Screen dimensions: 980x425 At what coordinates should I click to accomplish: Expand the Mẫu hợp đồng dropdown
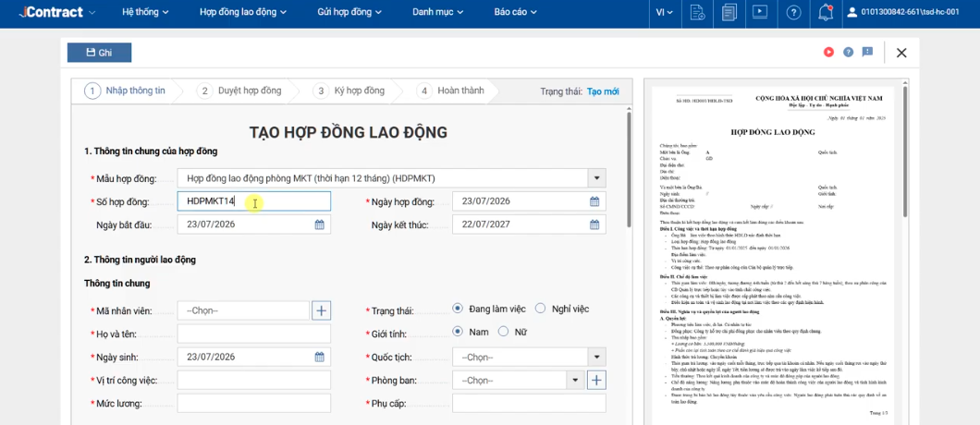pyautogui.click(x=597, y=178)
